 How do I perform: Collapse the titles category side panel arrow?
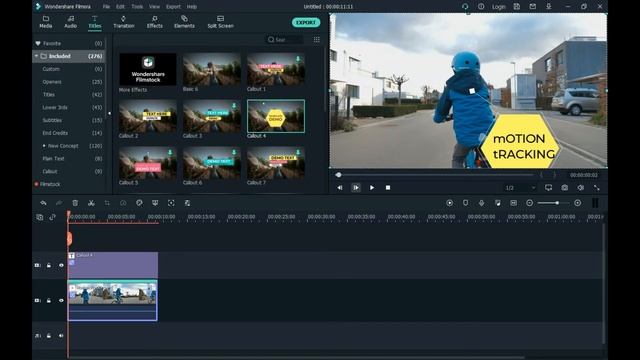pyautogui.click(x=109, y=113)
